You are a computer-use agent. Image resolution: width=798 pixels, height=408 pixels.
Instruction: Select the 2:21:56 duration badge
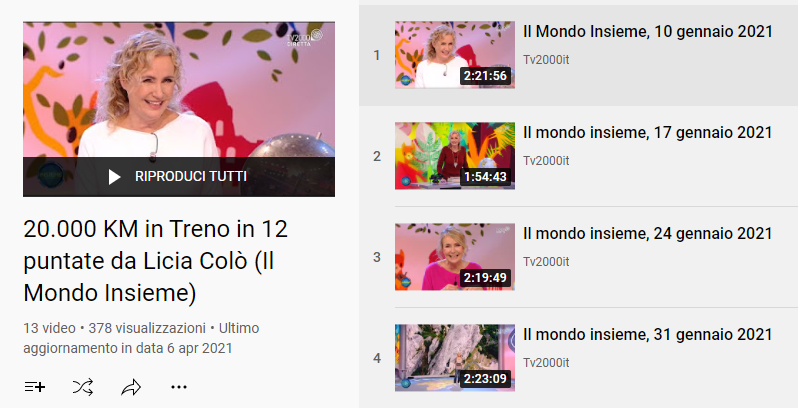point(485,76)
